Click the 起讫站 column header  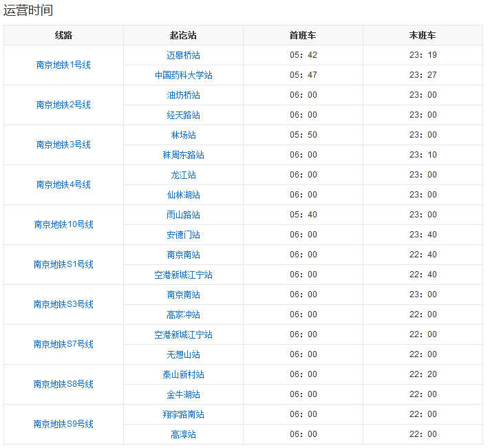tap(183, 35)
